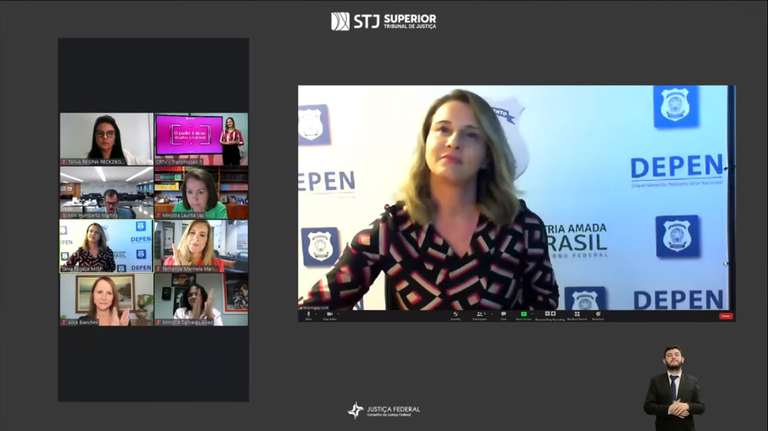The height and width of the screenshot is (431, 768).
Task: Select Min. Humberto Martins video thumbnail
Action: [x=106, y=192]
